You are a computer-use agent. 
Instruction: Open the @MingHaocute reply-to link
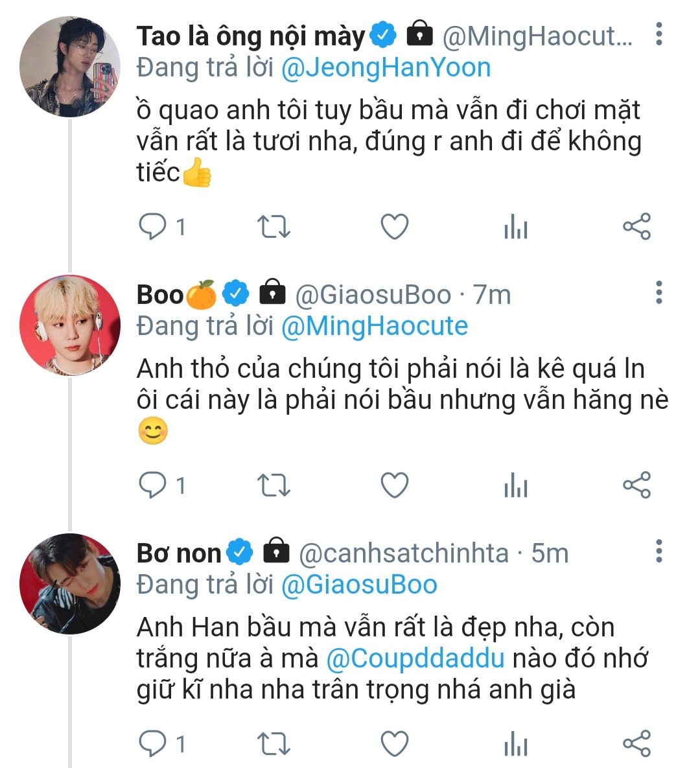[x=374, y=325]
